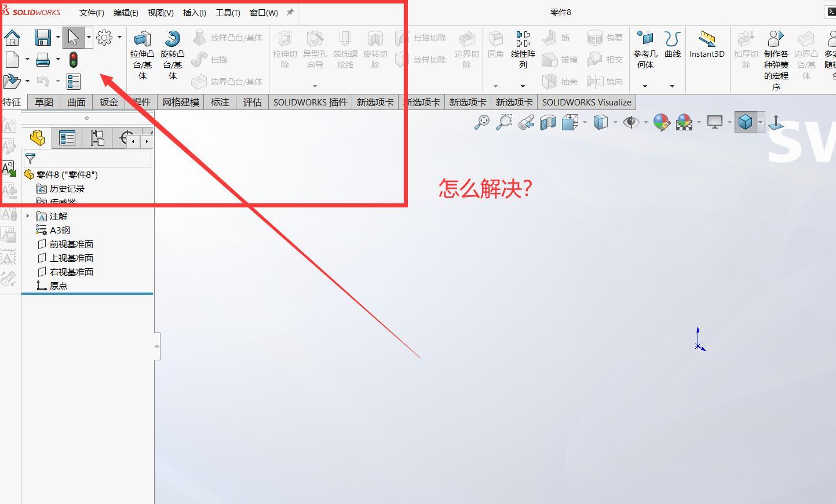Switch to the 钣金 sheet metal tab
The image size is (836, 504).
(109, 102)
